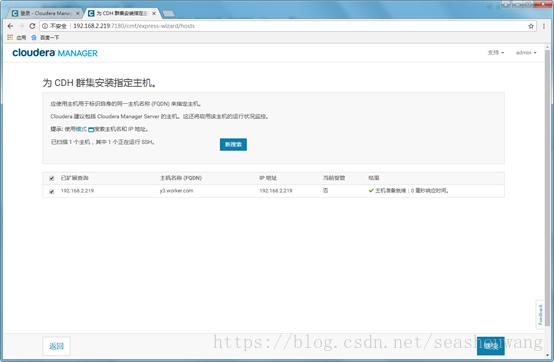Select the CDH cluster install tab
The image size is (554, 362).
pos(122,13)
